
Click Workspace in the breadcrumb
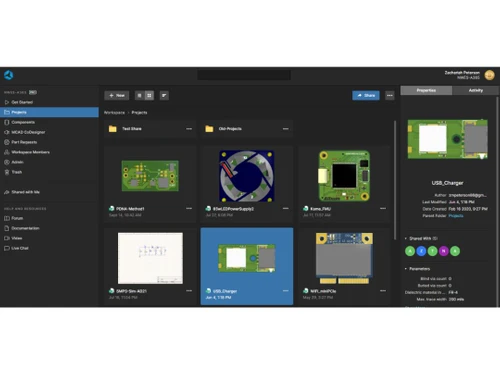coord(114,112)
